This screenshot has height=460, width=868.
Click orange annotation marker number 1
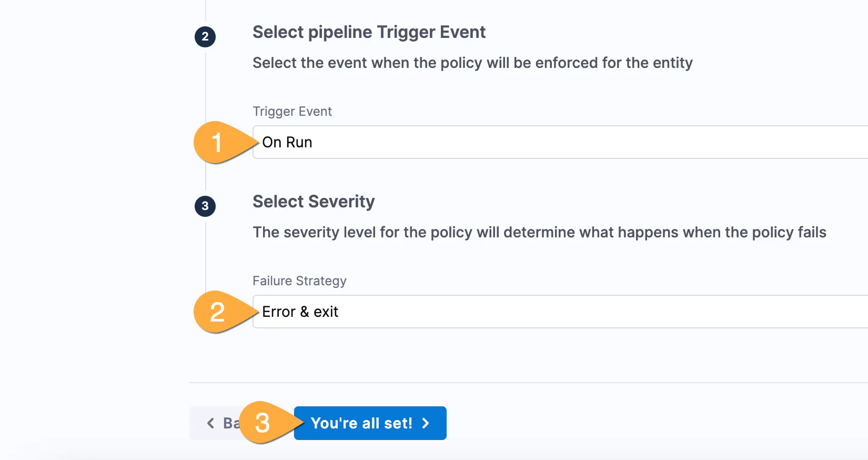tap(217, 143)
